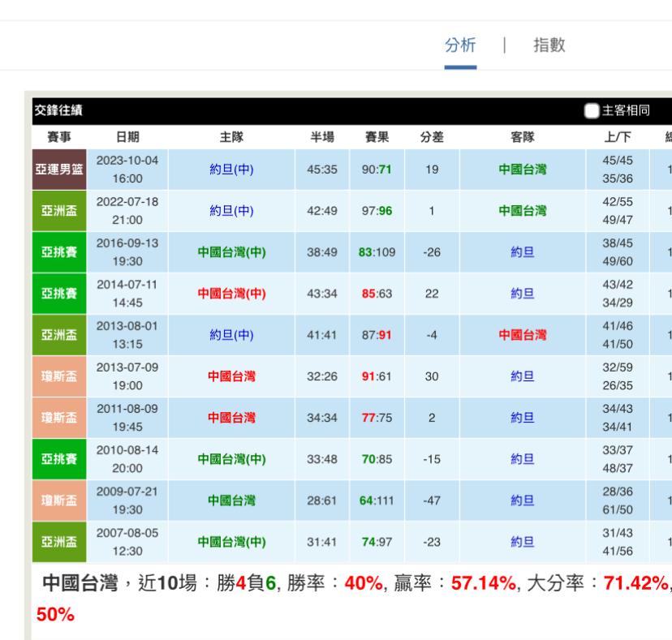Open 約旦 away team in 2016-09-13 row
Screen dimensions: 672x640
523,252
